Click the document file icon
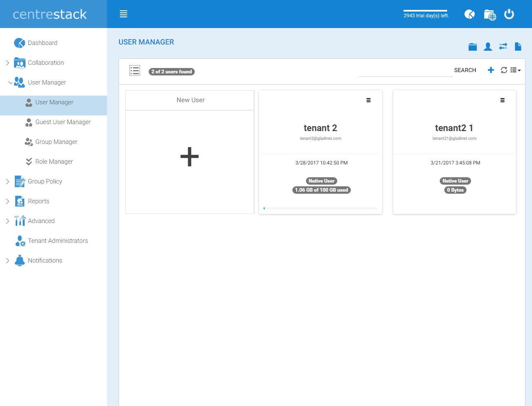532x406 pixels. point(518,47)
